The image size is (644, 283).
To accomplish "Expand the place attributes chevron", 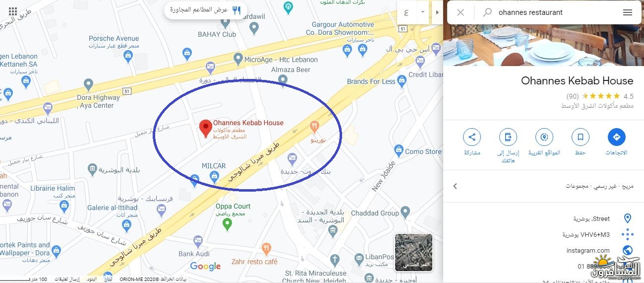I will coord(455,186).
